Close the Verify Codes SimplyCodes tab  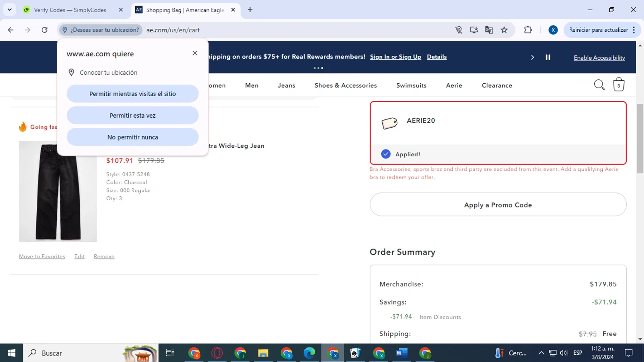point(121,10)
